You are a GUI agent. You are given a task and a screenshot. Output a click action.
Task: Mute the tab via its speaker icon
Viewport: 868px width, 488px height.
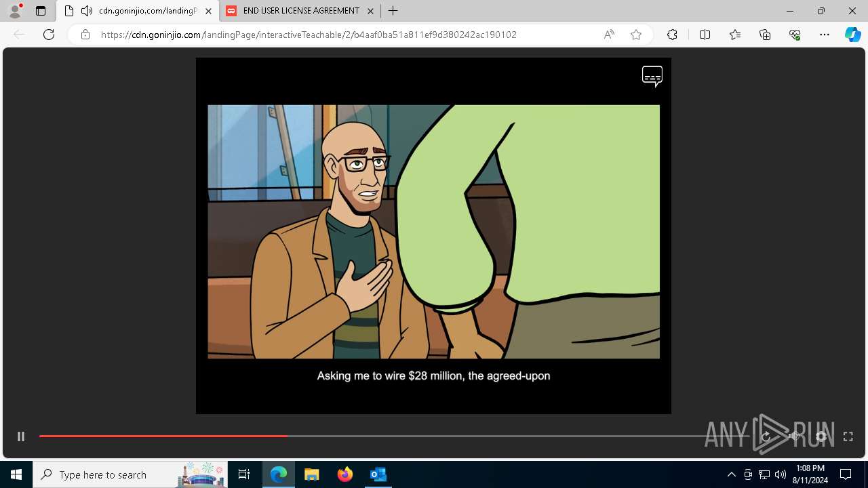(86, 11)
